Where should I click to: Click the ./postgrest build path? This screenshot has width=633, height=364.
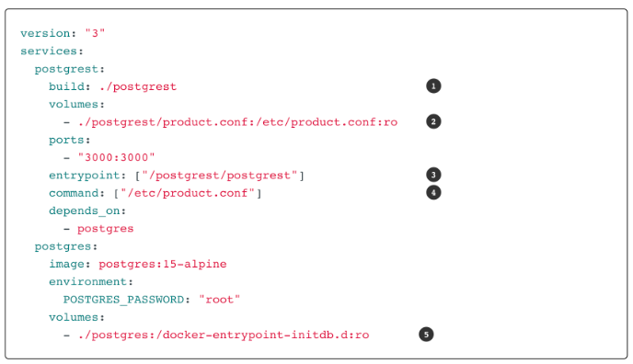point(138,86)
